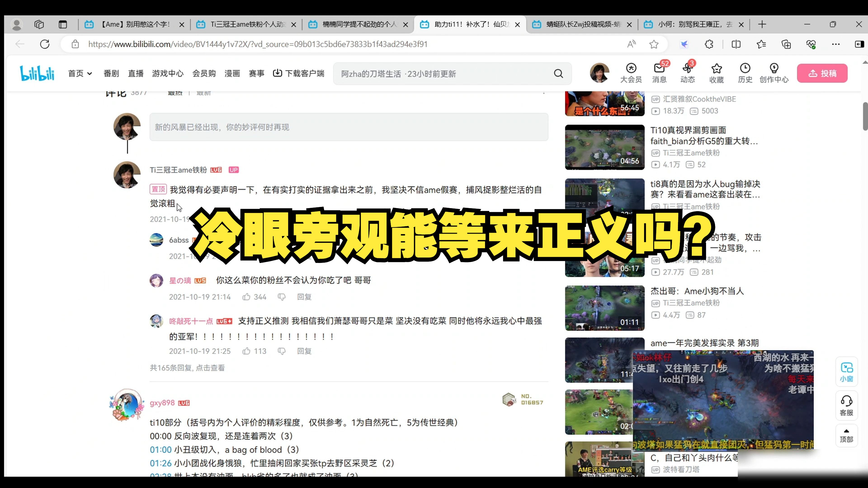Open browser settings ellipsis menu
The width and height of the screenshot is (868, 488).
coord(836,44)
